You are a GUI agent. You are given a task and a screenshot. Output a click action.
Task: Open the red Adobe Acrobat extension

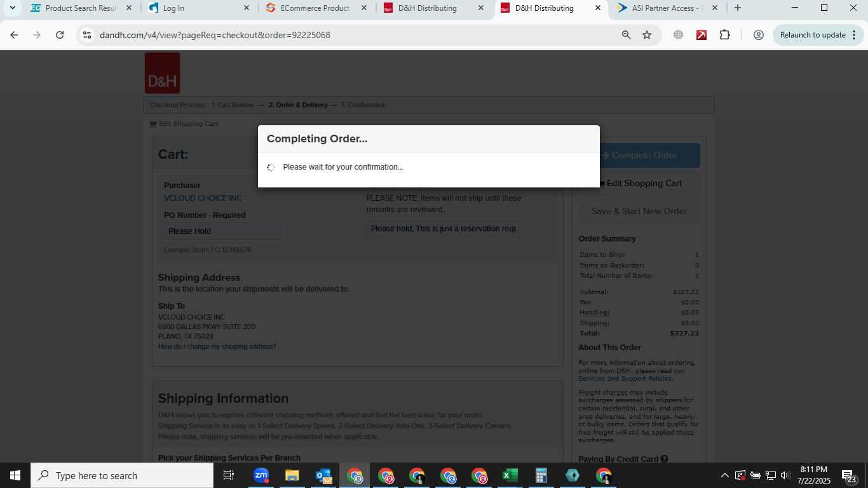coord(702,35)
